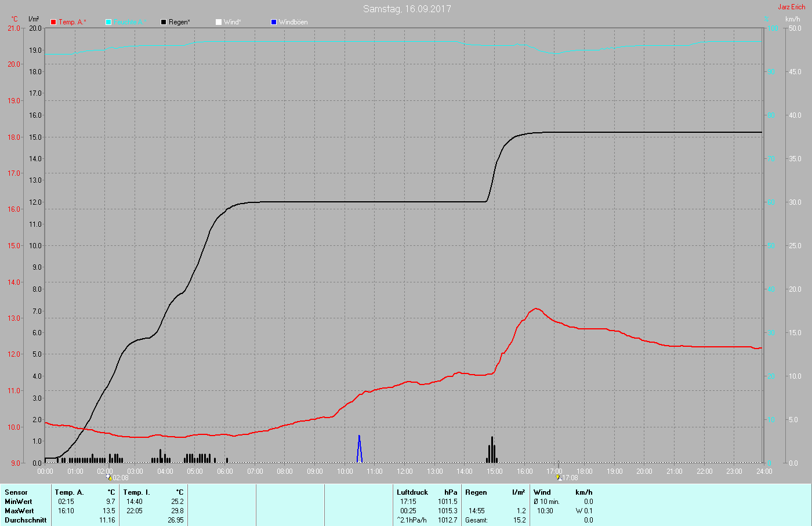Viewport: 812px width, 526px height.
Task: Click the red "21.0" temperature axis label
Action: click(x=14, y=28)
